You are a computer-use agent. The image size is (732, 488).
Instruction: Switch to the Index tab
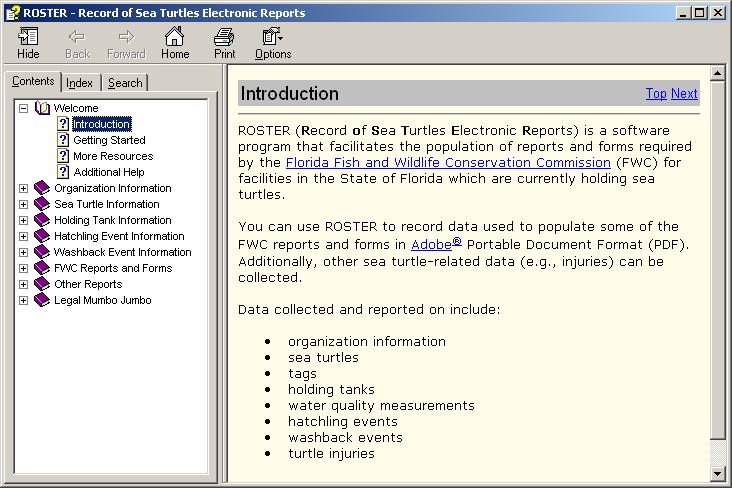tap(80, 83)
